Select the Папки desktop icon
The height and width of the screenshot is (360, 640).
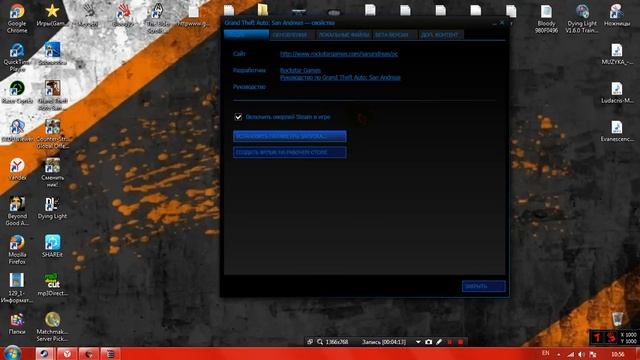click(x=17, y=323)
